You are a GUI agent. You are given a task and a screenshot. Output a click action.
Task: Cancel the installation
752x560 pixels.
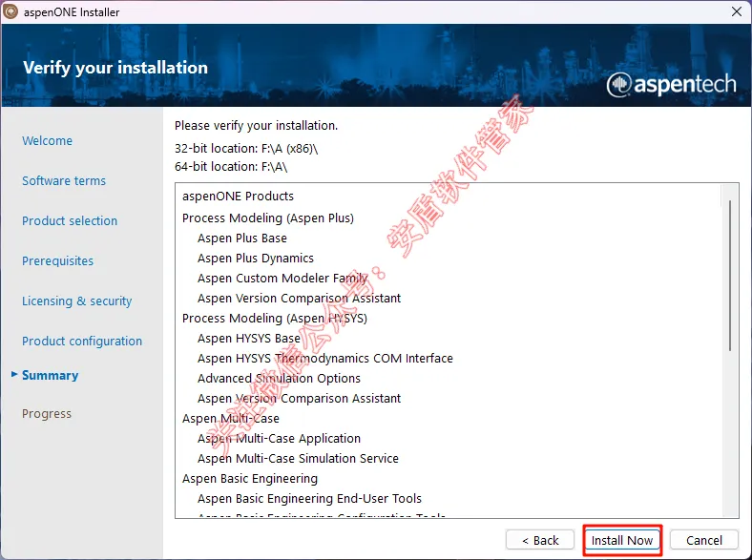[x=703, y=540]
